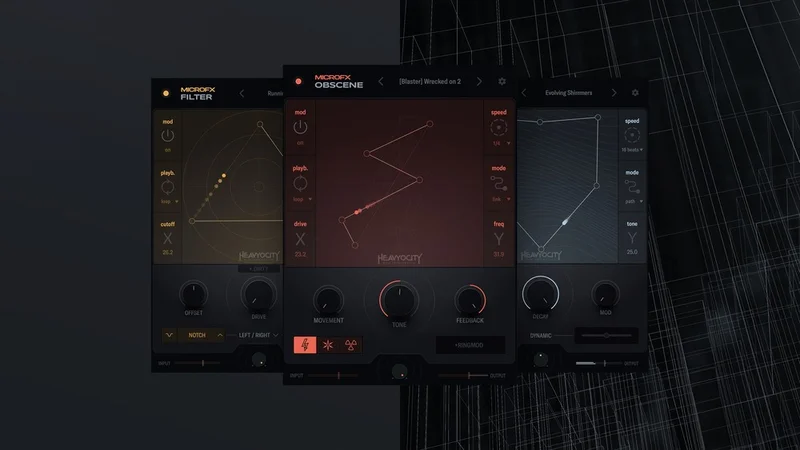Viewport: 800px width, 450px height.
Task: Select the asterisk distortion type
Action: (x=328, y=345)
